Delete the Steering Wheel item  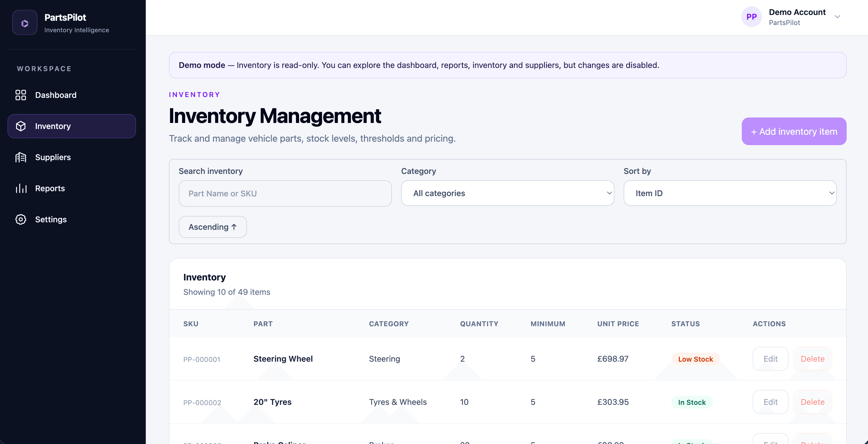812,359
